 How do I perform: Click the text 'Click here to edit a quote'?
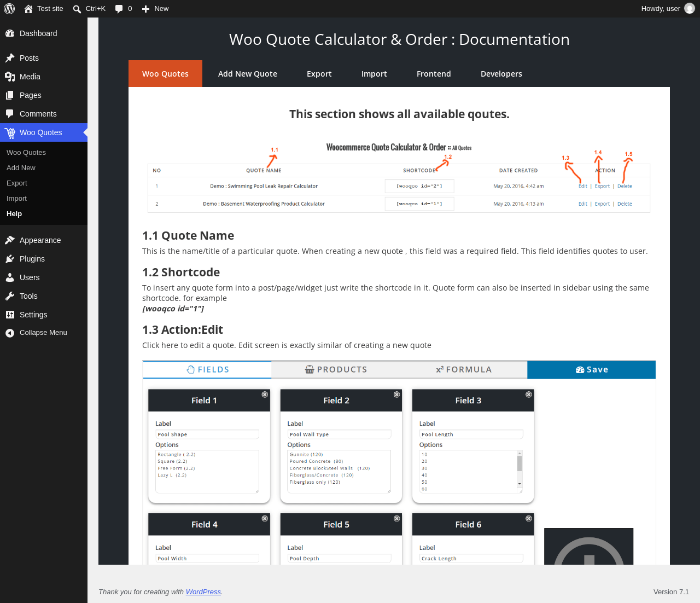tap(189, 345)
